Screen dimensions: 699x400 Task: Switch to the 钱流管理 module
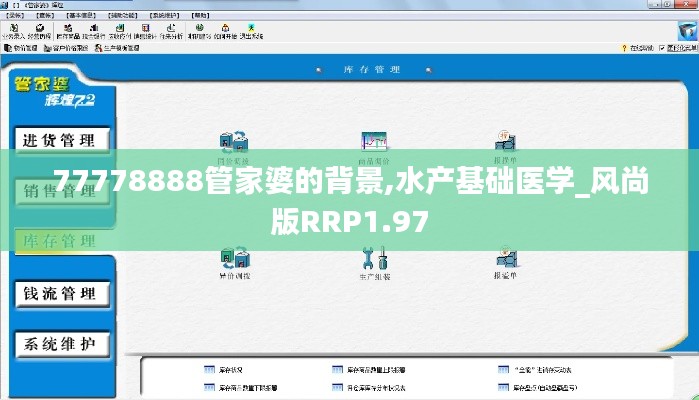[62, 293]
